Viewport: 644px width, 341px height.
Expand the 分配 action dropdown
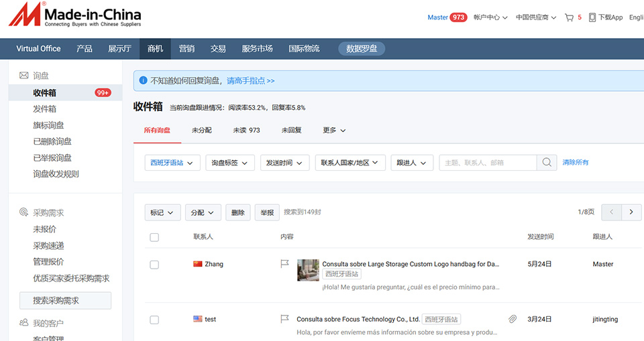[203, 212]
